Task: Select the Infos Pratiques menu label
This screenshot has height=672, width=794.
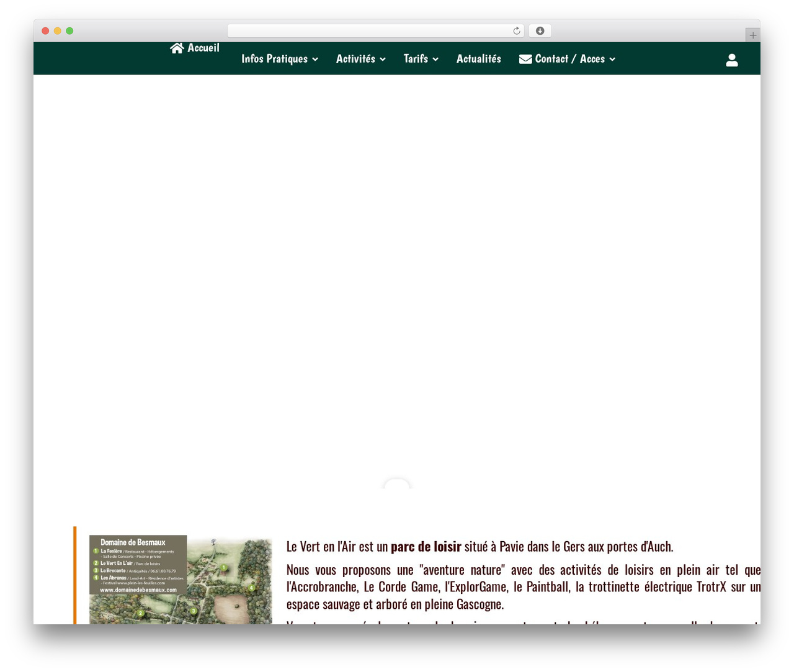Action: point(274,59)
